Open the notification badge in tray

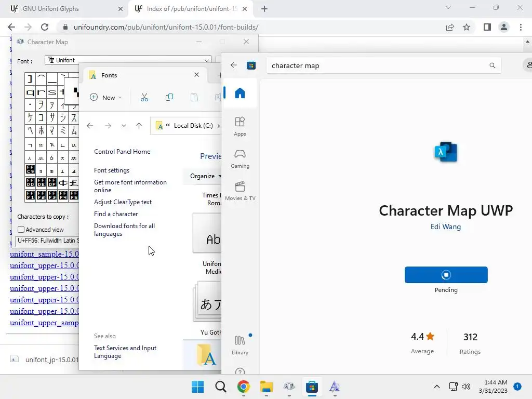517,387
